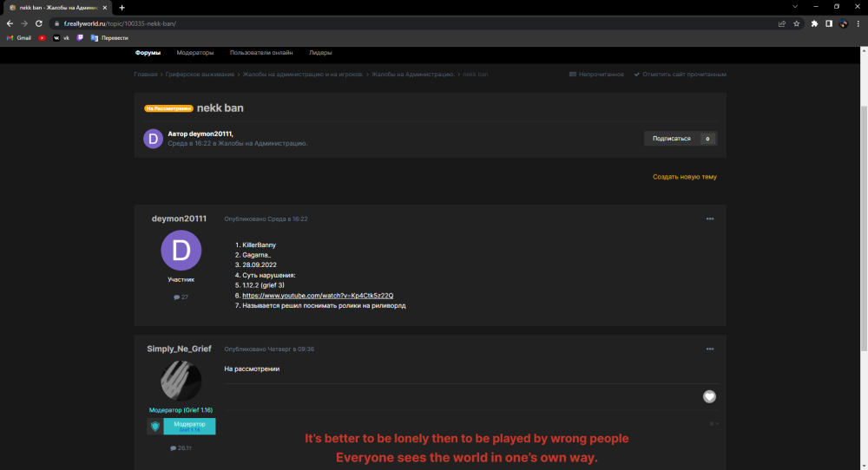
Task: Open Simply_Ne_Grief avatar image
Action: [181, 381]
